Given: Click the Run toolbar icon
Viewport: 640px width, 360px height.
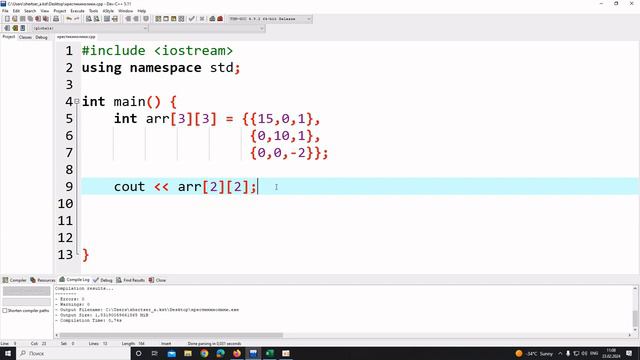Looking at the screenshot, I should click(x=166, y=19).
